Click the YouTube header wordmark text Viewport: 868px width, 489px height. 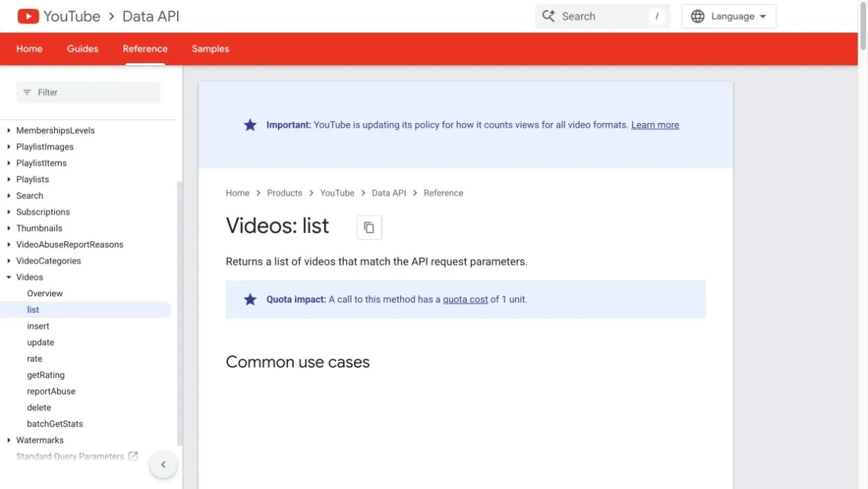72,16
